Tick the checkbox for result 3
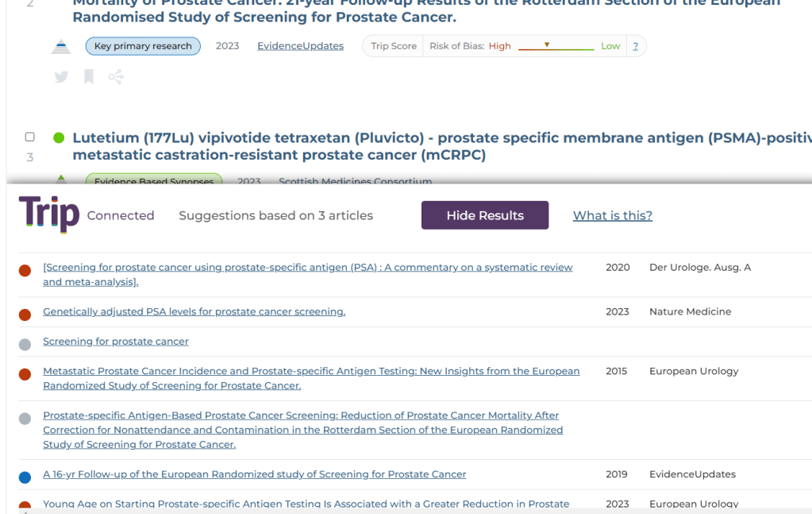 point(30,137)
